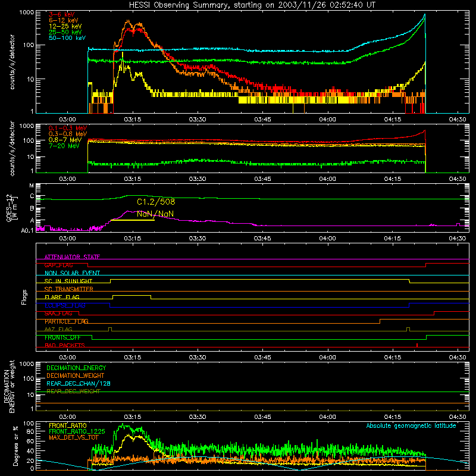Click the DECIMATION_WEIGHT legend label

pos(76,375)
